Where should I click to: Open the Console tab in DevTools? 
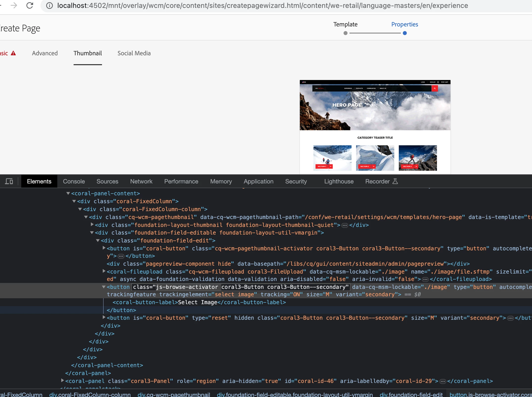74,181
